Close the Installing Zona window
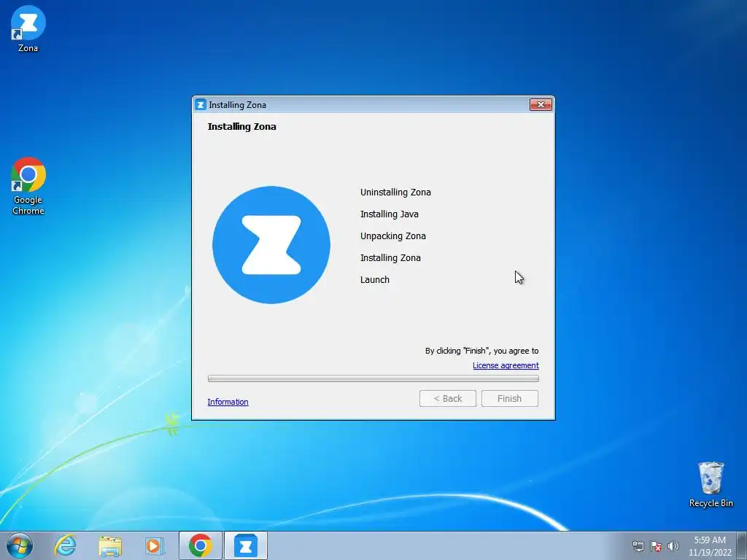The image size is (747, 560). pyautogui.click(x=541, y=105)
